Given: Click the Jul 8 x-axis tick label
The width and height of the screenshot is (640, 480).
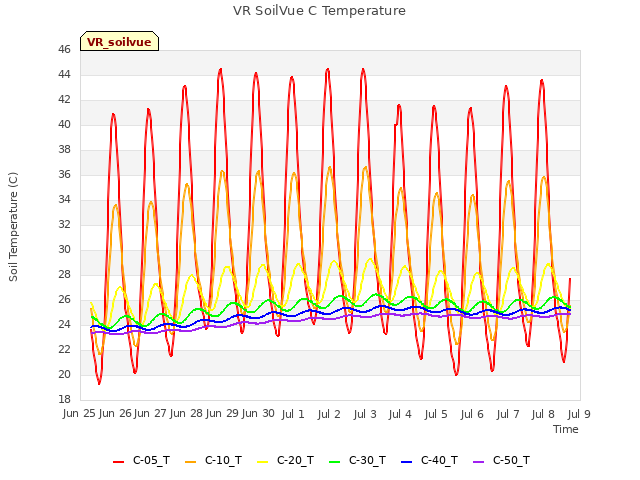Looking at the screenshot, I should [543, 414].
